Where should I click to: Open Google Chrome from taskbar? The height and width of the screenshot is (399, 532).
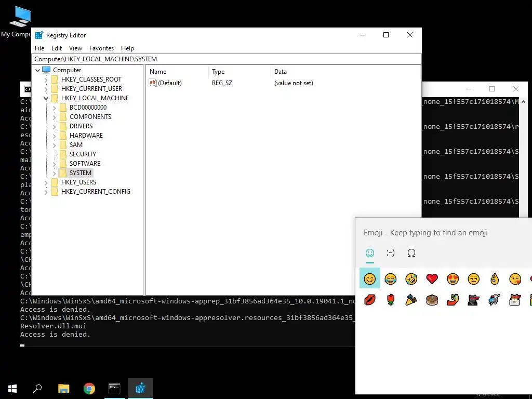click(89, 388)
